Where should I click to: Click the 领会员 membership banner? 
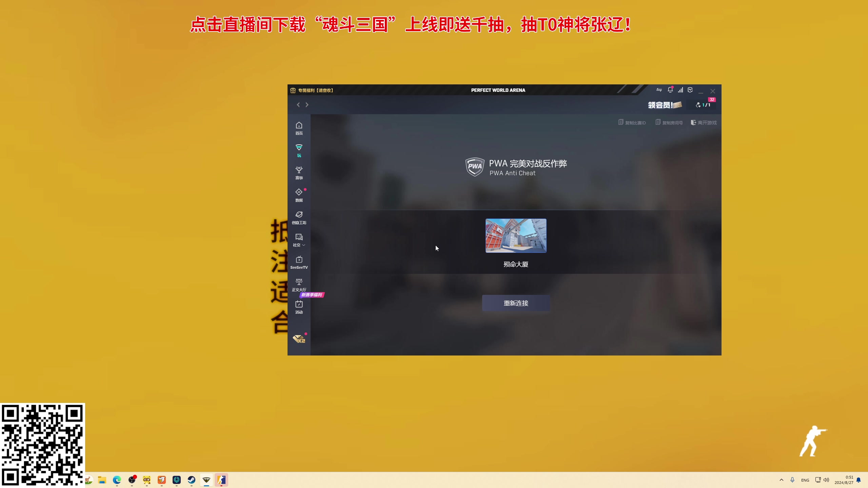click(x=665, y=105)
